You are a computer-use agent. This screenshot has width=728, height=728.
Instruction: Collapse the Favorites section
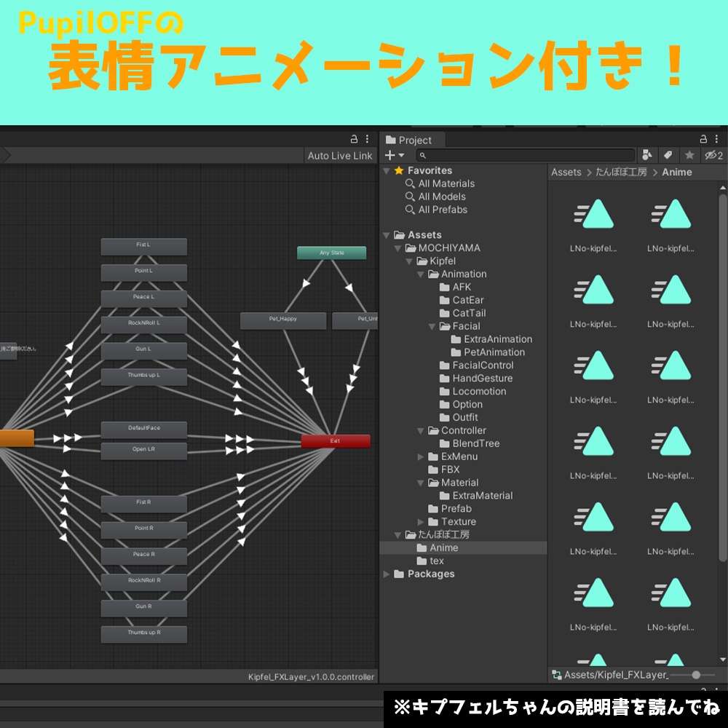pos(386,170)
